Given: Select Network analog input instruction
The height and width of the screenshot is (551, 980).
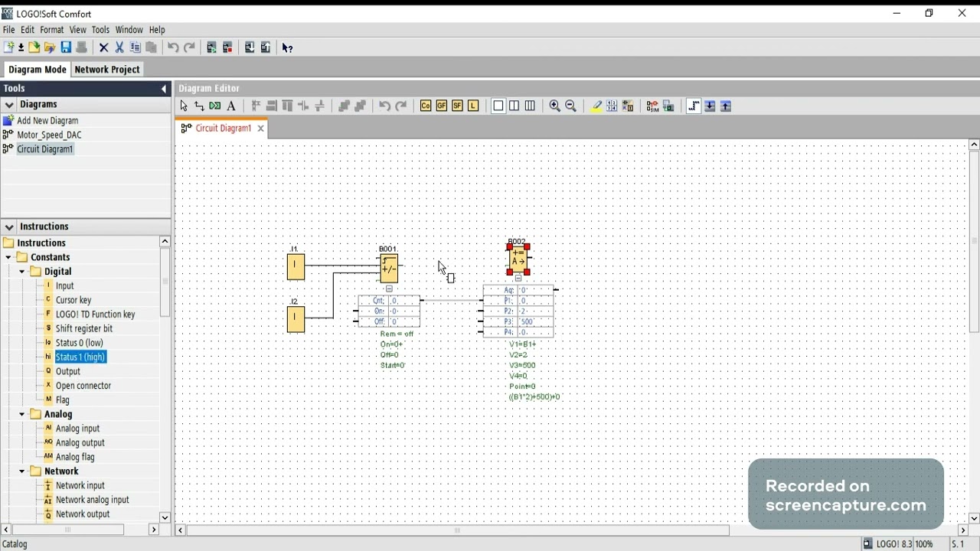Looking at the screenshot, I should pyautogui.click(x=93, y=500).
